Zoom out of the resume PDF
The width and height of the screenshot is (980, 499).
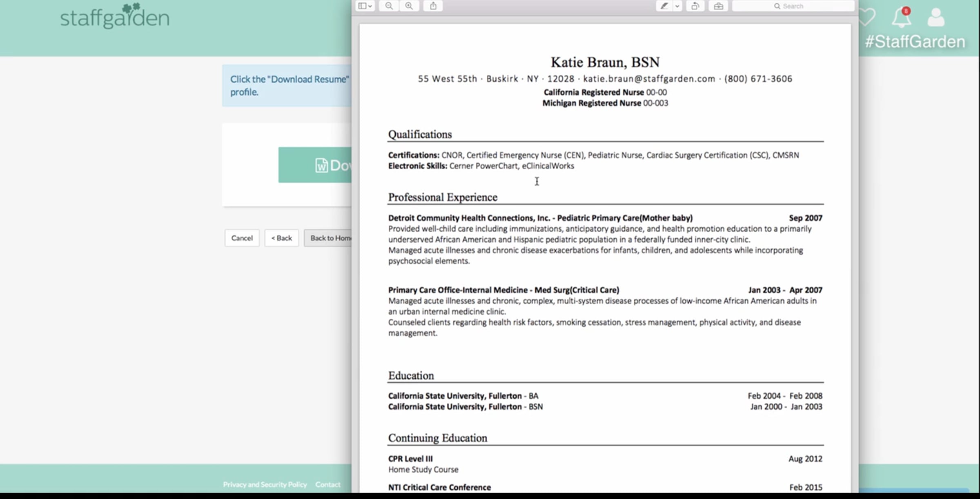389,6
